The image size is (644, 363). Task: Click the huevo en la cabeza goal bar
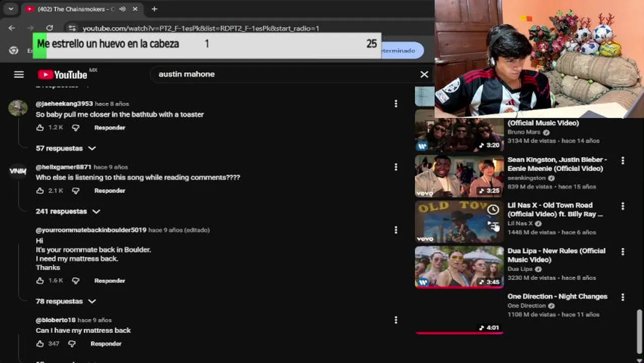(207, 45)
